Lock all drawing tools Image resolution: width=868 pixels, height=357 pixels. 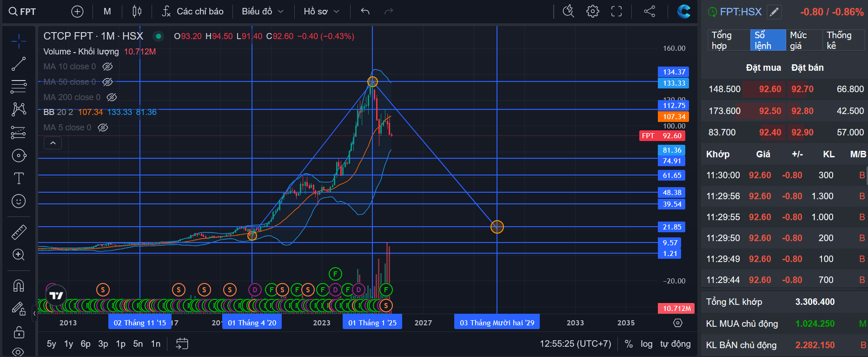point(19,332)
